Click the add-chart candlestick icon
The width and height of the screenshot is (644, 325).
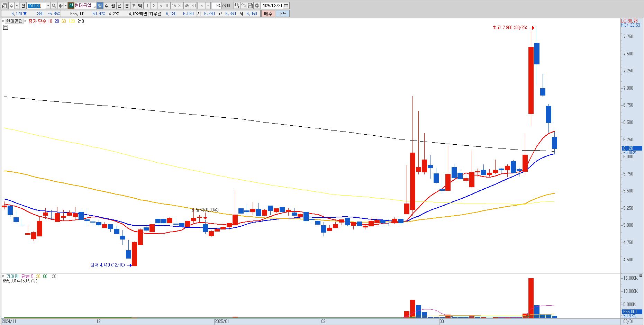pyautogui.click(x=237, y=6)
